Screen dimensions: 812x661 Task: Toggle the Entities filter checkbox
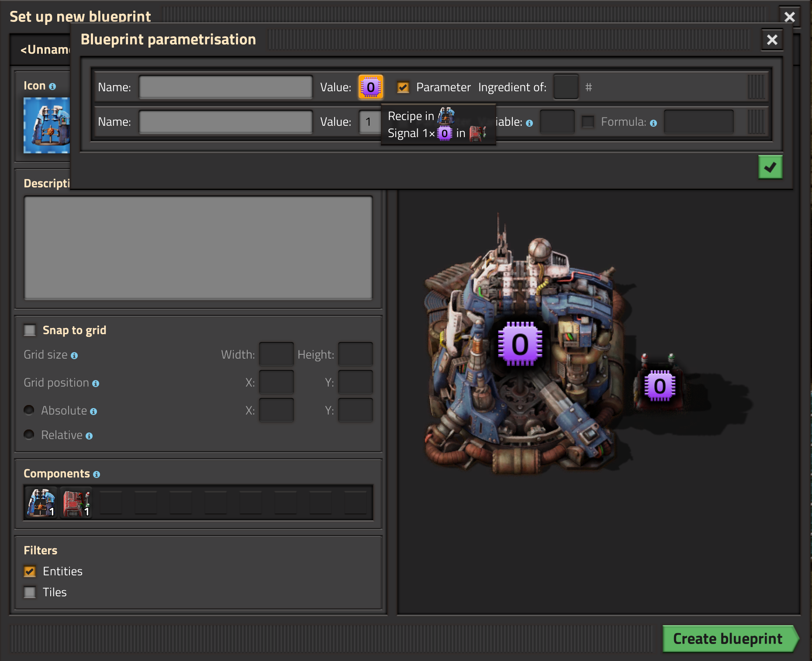click(x=30, y=571)
